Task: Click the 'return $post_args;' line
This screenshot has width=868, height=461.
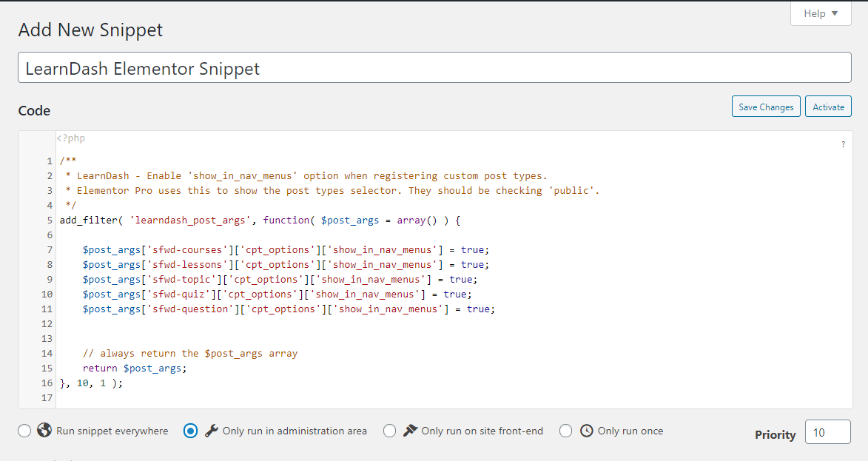Action: (x=135, y=368)
